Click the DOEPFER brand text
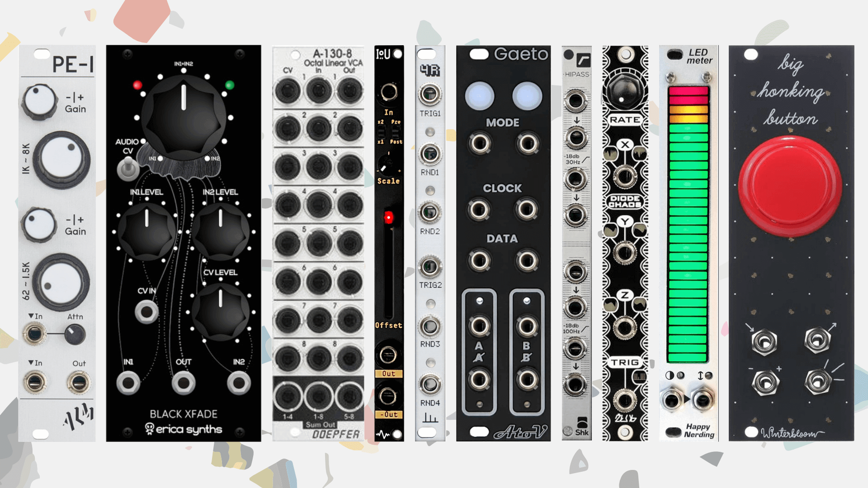 pyautogui.click(x=336, y=434)
